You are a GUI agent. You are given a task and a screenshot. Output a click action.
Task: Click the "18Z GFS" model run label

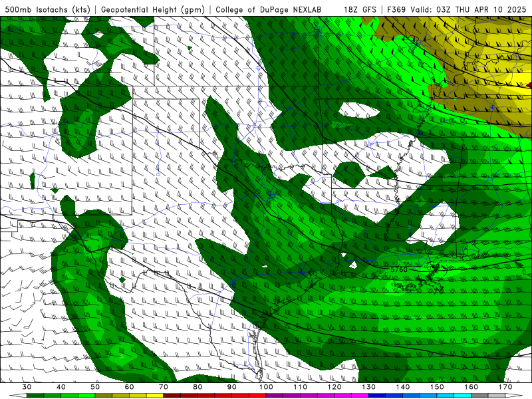360,9
